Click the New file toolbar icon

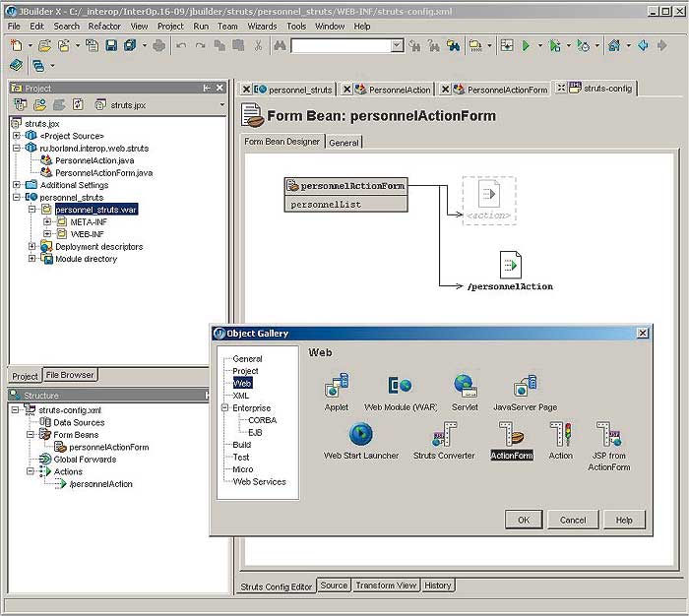(x=17, y=45)
